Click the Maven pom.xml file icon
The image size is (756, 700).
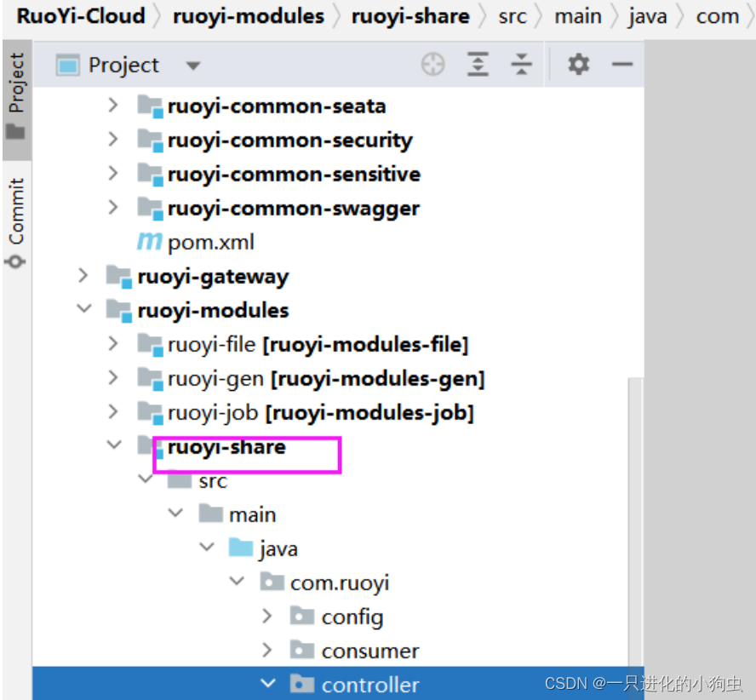pos(150,243)
